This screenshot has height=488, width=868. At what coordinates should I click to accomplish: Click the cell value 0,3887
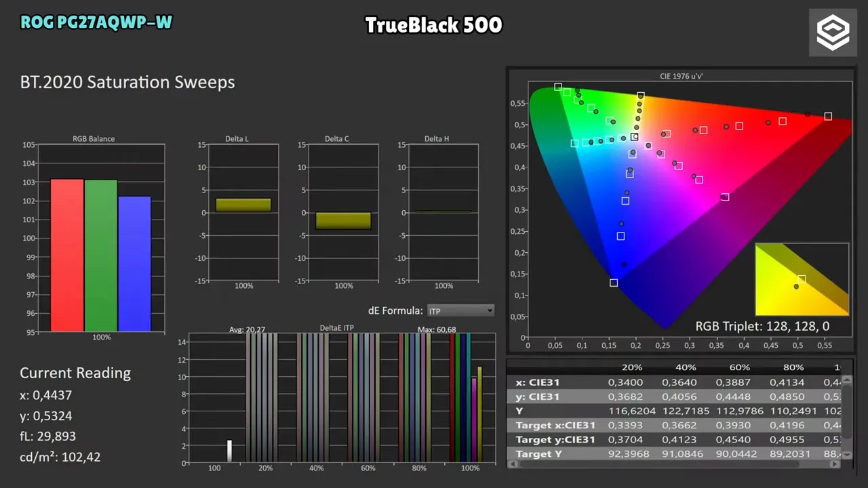[x=734, y=382]
